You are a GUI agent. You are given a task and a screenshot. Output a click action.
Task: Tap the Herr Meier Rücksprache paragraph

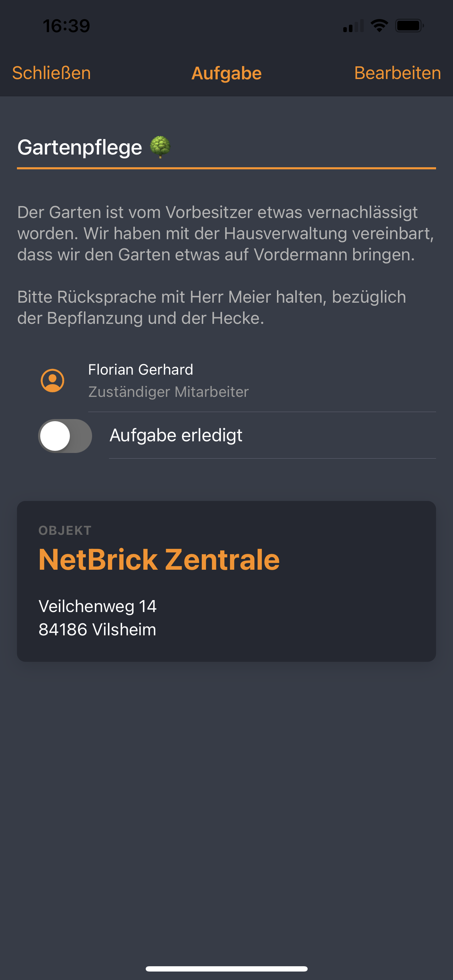pos(211,307)
